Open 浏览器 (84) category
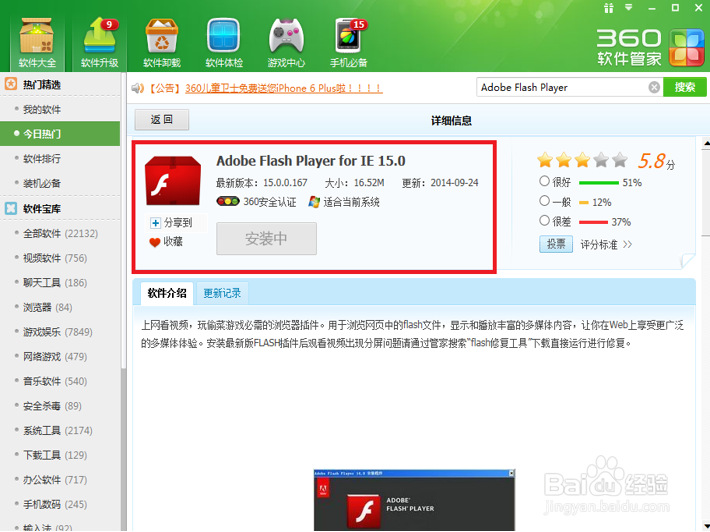Viewport: 710px width, 532px height. point(48,307)
